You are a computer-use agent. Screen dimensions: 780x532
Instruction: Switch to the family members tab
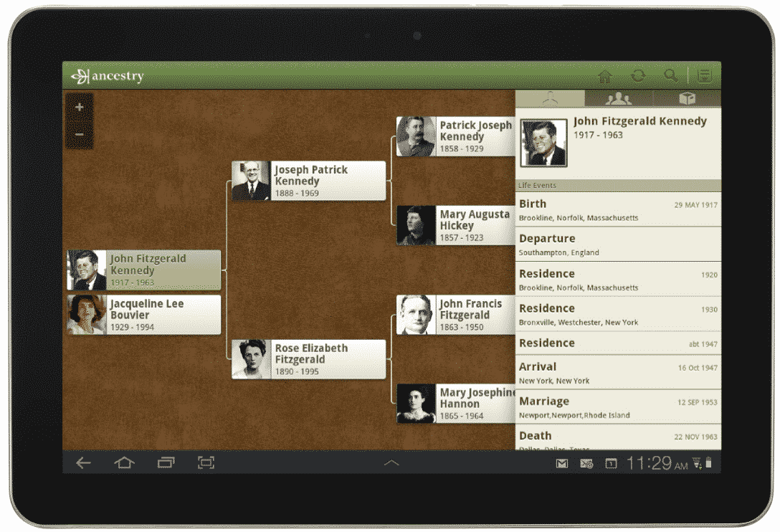point(618,99)
